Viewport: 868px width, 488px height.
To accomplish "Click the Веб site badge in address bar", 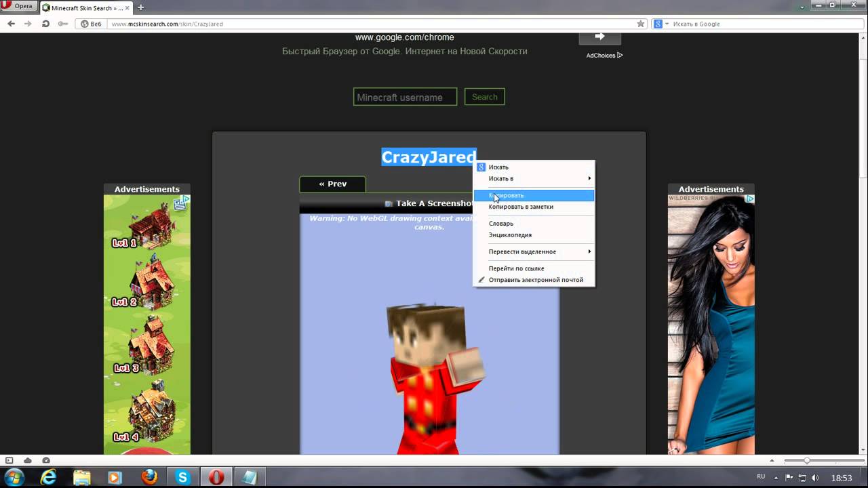I will click(x=92, y=24).
